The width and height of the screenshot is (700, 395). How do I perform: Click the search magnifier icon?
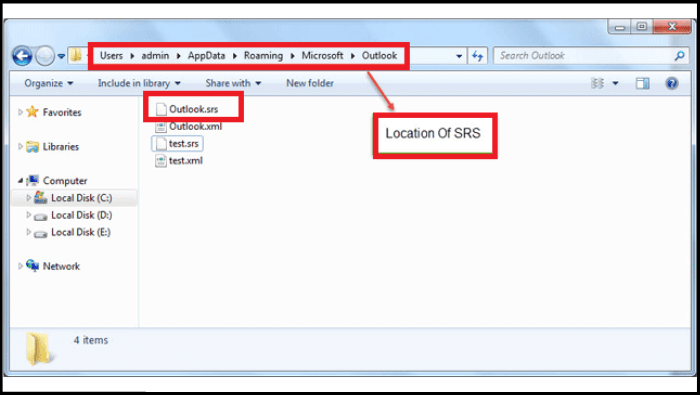[x=679, y=56]
